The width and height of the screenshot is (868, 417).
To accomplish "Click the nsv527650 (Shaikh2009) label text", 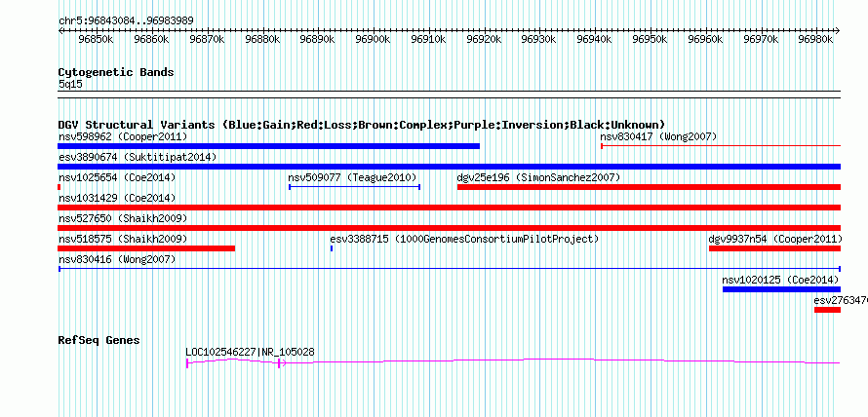I will 123,218.
